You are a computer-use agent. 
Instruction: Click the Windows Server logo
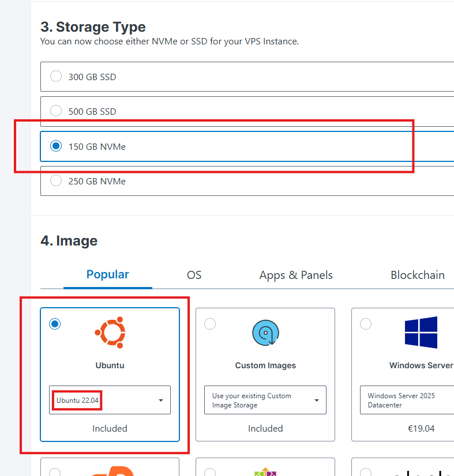click(x=421, y=333)
